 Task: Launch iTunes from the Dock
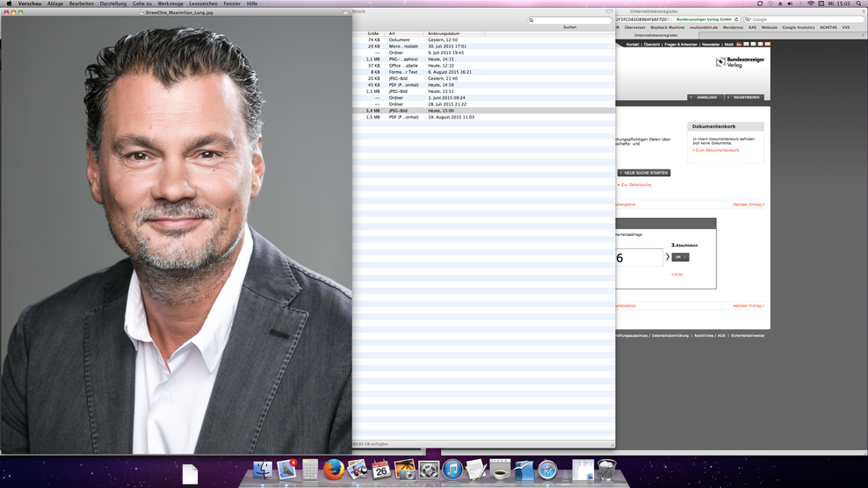pyautogui.click(x=452, y=470)
